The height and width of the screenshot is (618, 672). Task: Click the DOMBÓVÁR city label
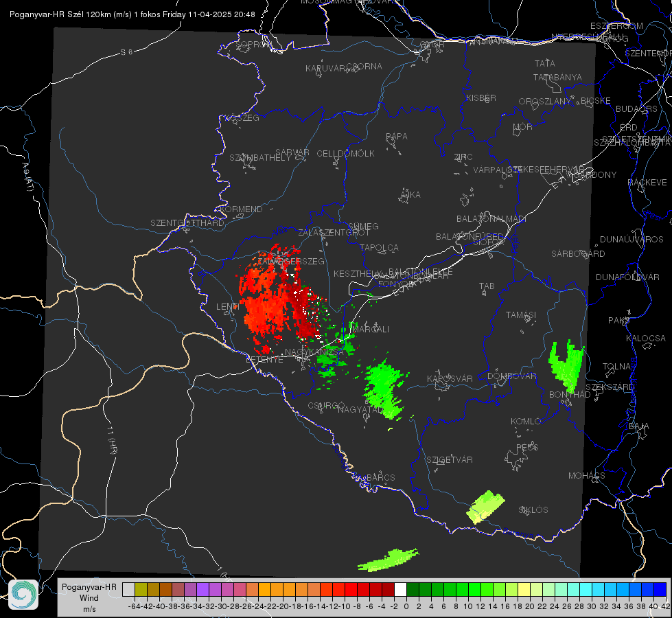[511, 376]
